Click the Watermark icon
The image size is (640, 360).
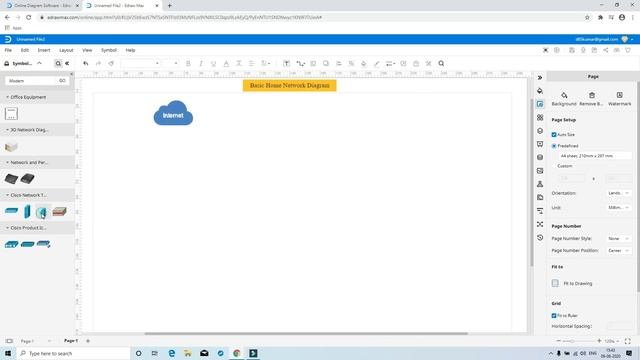(620, 95)
